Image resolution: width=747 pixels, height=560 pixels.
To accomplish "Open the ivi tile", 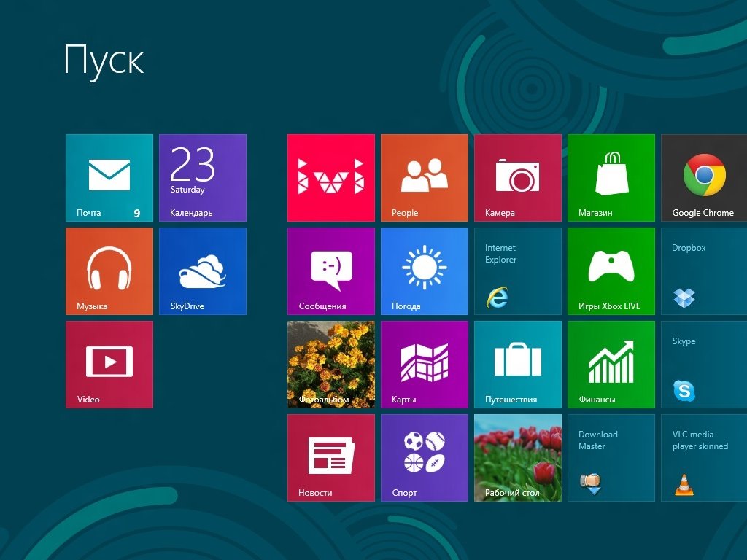I will [331, 178].
